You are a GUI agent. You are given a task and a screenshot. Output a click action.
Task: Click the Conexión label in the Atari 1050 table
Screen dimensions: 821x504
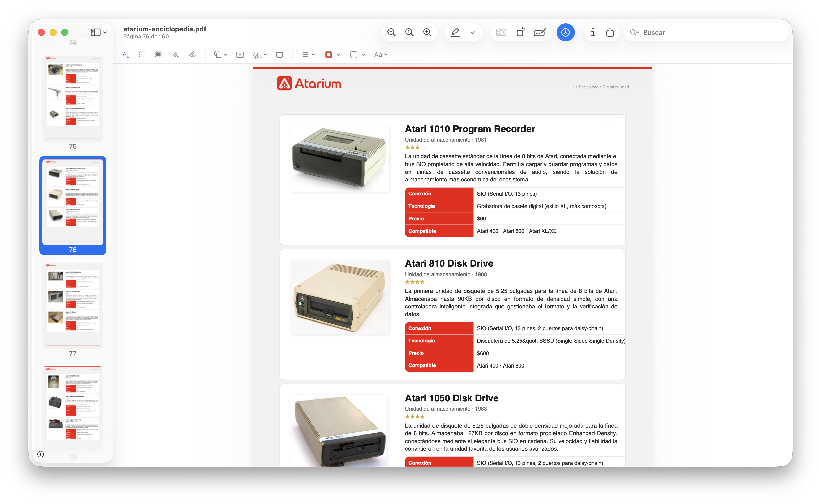420,463
